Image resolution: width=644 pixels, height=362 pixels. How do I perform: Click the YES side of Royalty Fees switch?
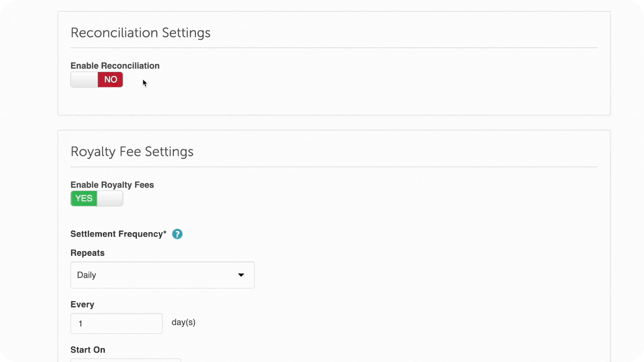(x=83, y=198)
